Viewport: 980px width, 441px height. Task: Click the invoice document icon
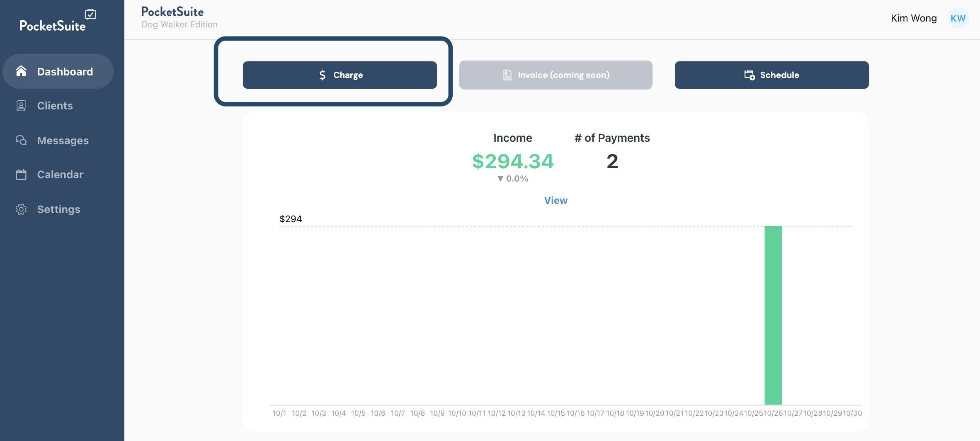pos(507,75)
